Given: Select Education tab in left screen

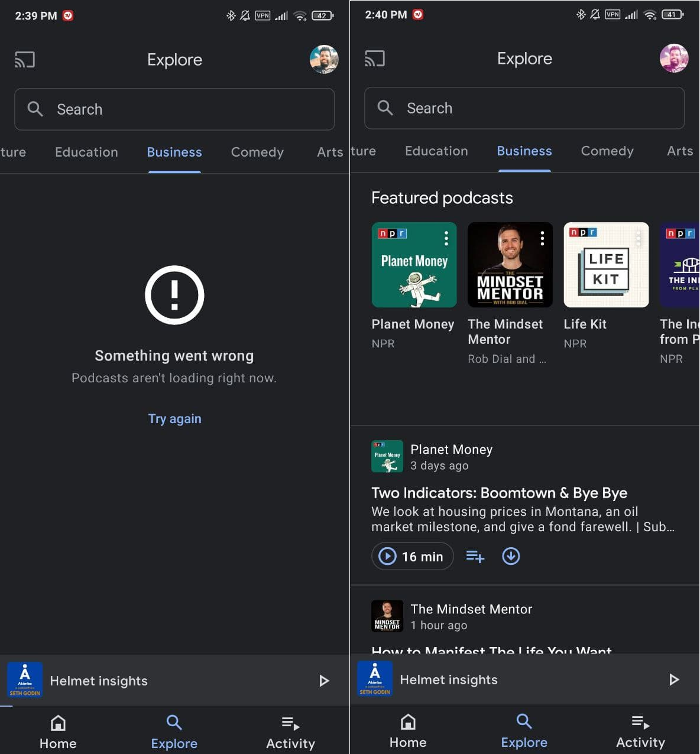Looking at the screenshot, I should coord(86,152).
